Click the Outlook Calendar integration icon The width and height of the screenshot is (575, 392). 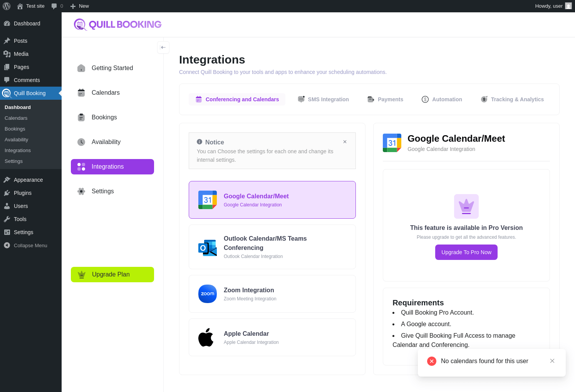point(208,248)
